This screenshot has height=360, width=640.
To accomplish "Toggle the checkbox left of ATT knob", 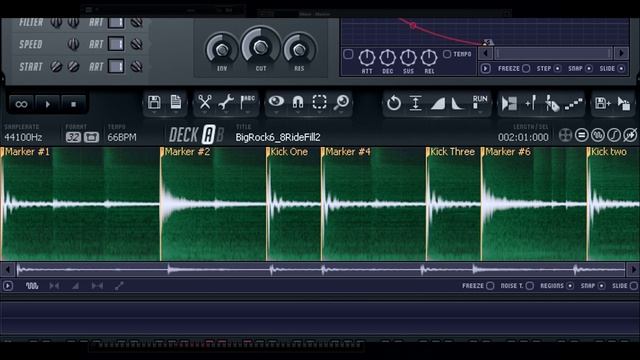I will tap(348, 54).
